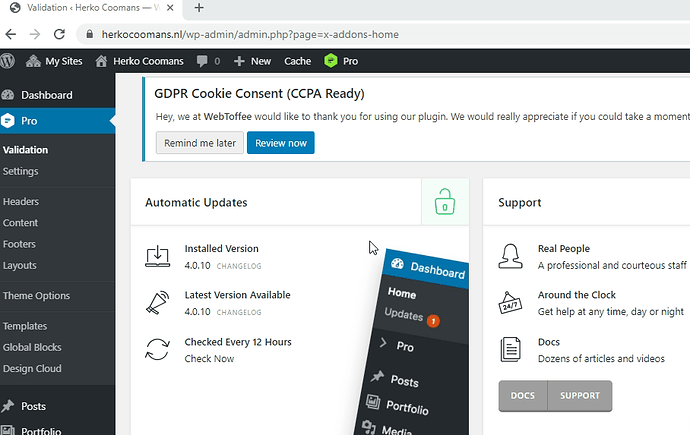Click the home icon beside Herko Coomans

(x=101, y=61)
